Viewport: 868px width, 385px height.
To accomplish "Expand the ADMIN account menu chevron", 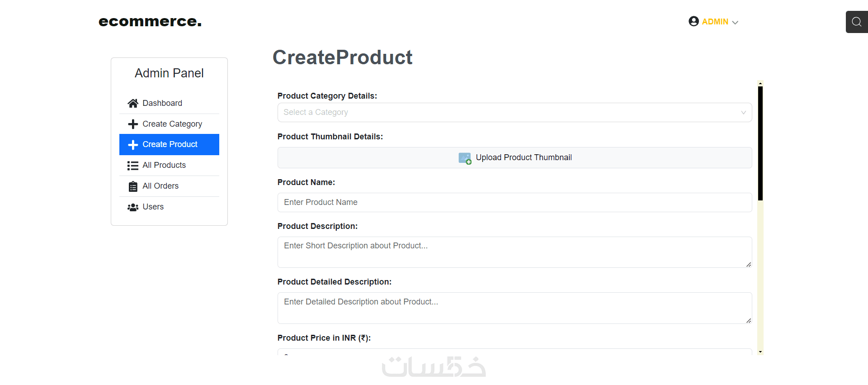I will tap(735, 23).
